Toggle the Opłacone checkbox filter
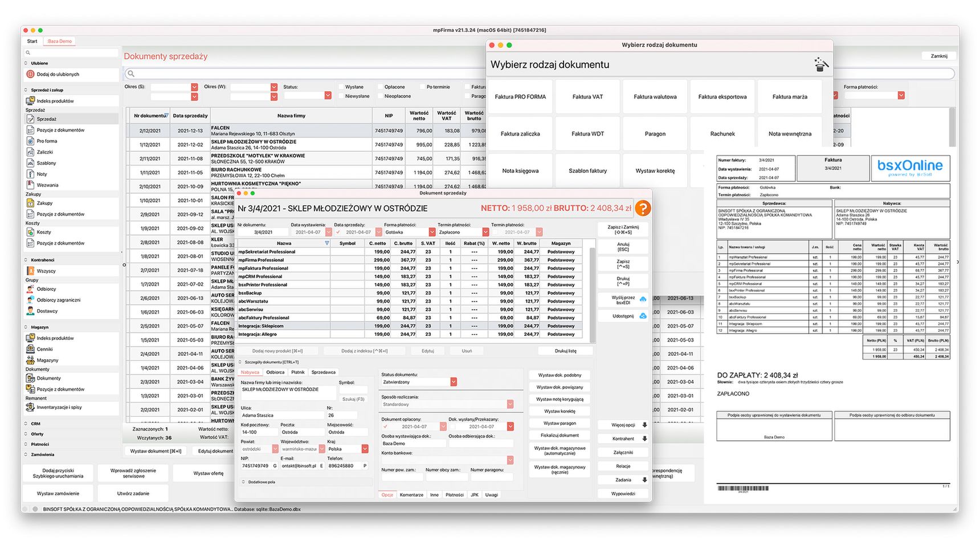The image size is (980, 552). click(380, 87)
